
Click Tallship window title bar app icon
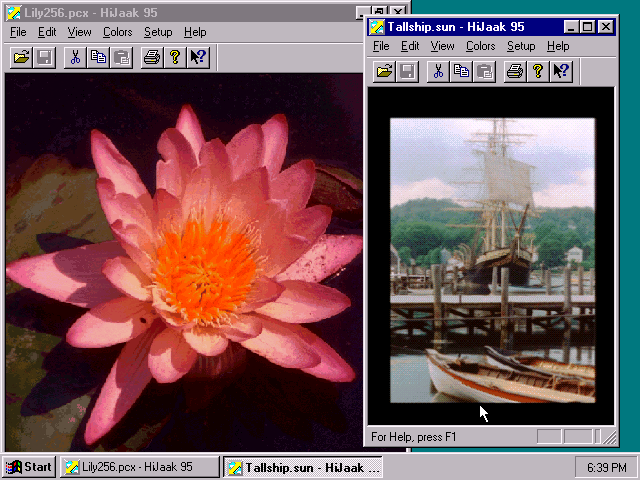pos(376,27)
